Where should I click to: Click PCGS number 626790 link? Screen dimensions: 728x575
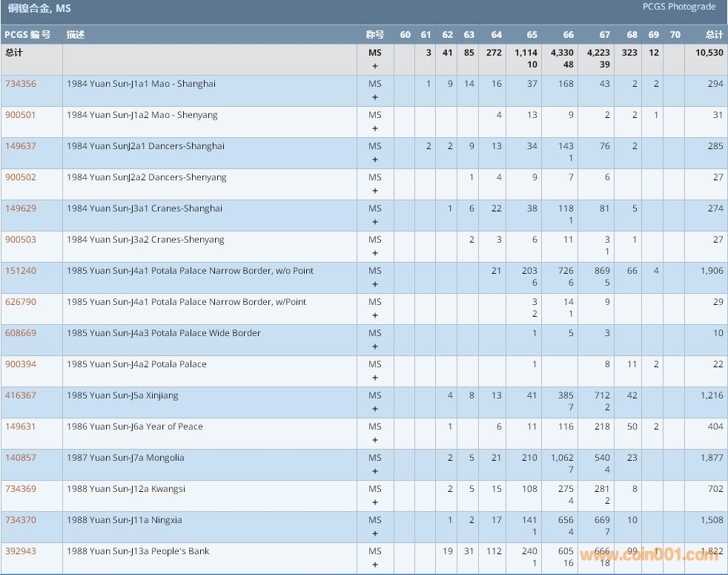(x=21, y=302)
